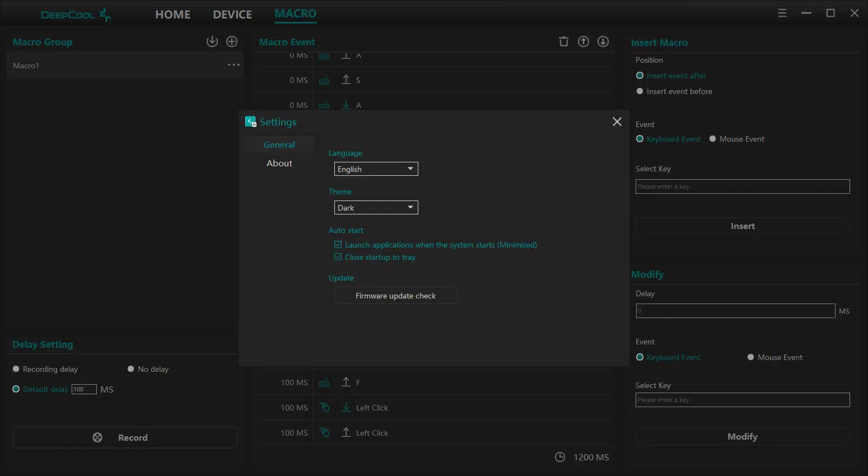Move macro event down with arrow icon
Image resolution: width=868 pixels, height=476 pixels.
pyautogui.click(x=603, y=41)
